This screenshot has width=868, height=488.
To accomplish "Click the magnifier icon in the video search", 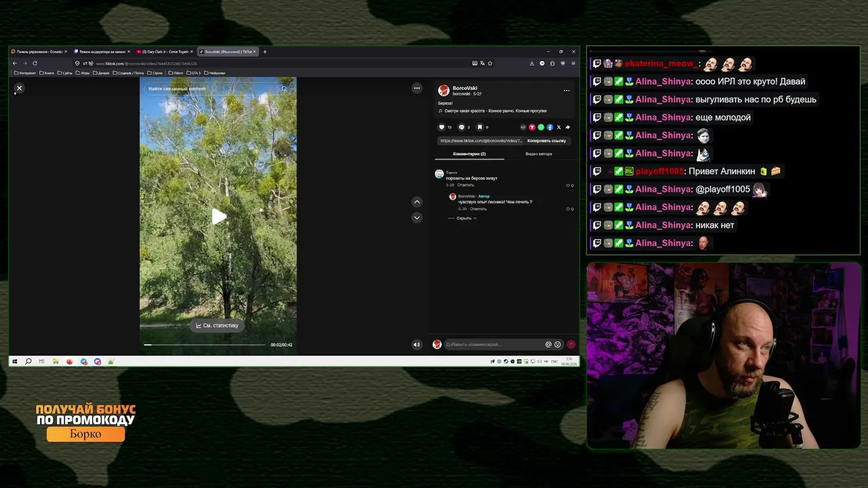I will coord(284,89).
